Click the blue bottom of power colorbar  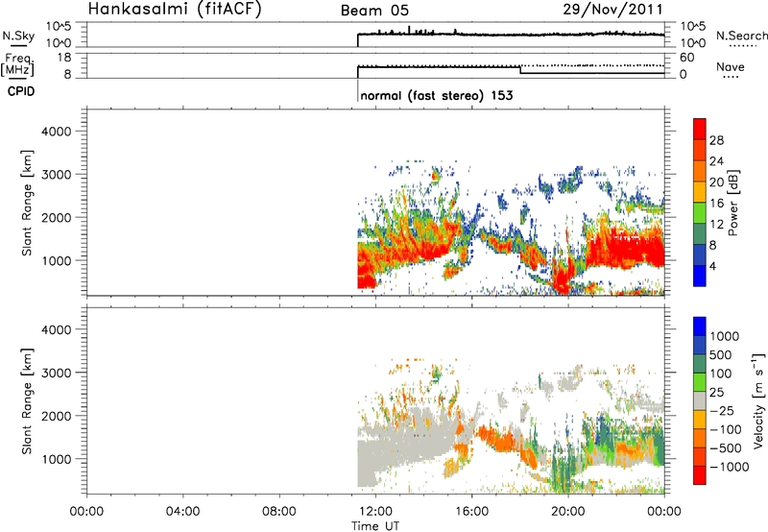(x=700, y=276)
